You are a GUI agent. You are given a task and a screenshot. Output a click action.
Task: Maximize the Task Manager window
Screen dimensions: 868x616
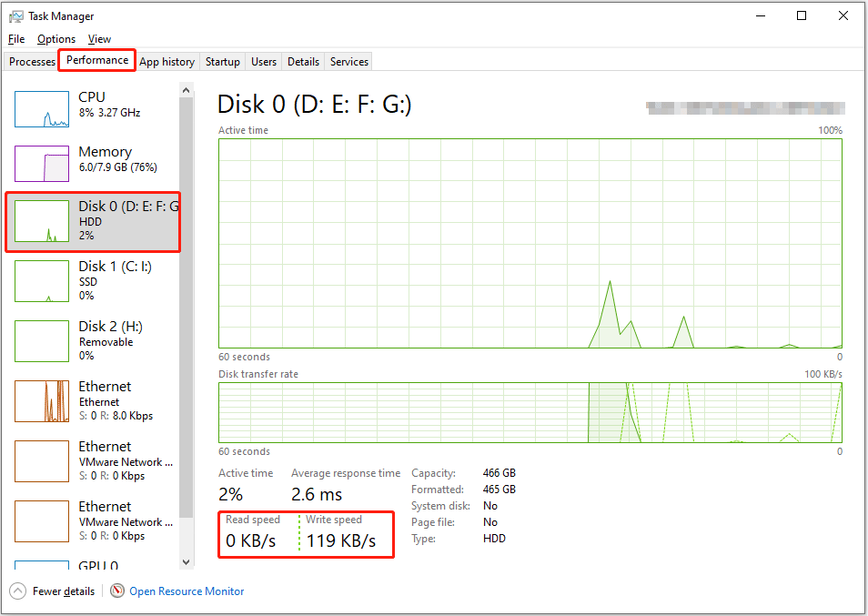[802, 16]
